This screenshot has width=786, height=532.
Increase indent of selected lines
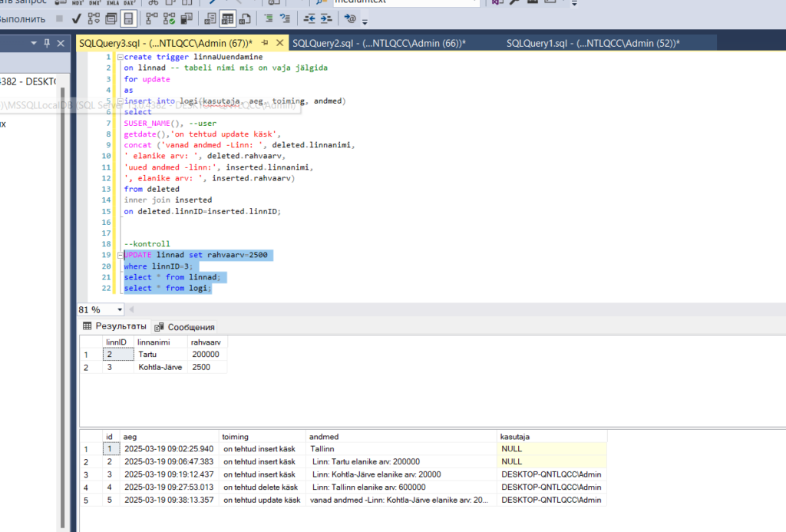click(326, 19)
